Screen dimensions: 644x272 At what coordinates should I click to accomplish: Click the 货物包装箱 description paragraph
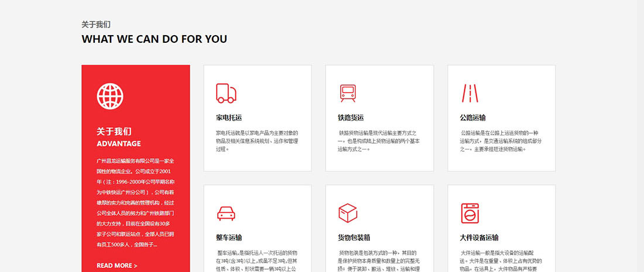(379, 261)
